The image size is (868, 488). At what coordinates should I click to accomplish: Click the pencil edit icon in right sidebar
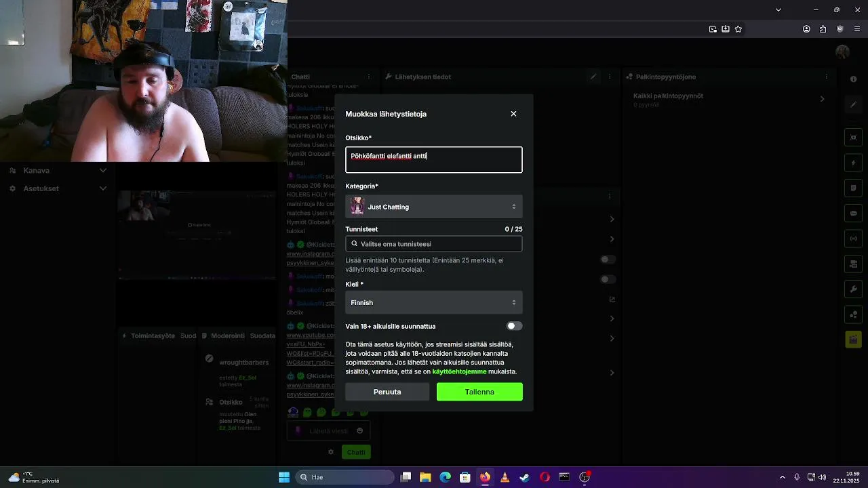[x=853, y=104]
